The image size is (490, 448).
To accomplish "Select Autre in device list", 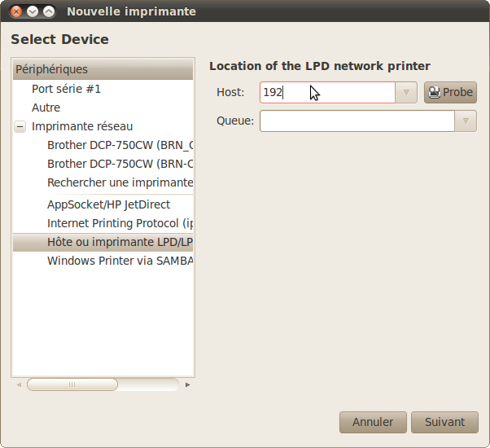I will pos(46,108).
